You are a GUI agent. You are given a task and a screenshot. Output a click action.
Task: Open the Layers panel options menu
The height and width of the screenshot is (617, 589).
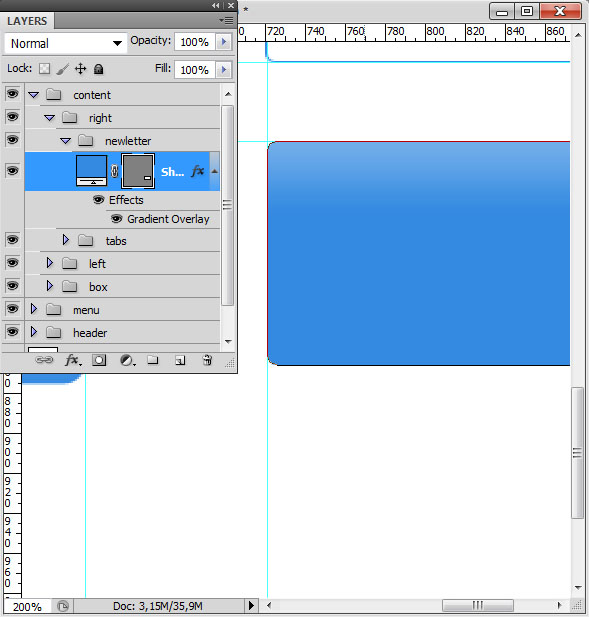[226, 20]
